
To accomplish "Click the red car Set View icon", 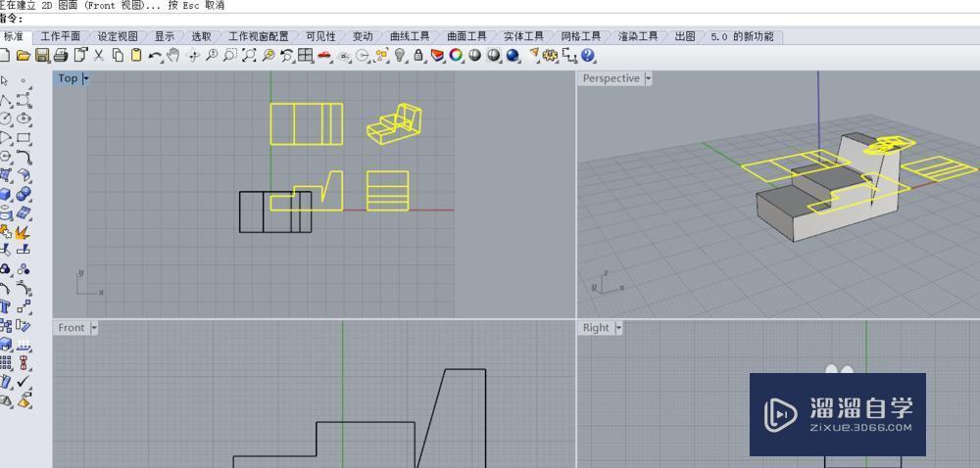I will (x=323, y=56).
